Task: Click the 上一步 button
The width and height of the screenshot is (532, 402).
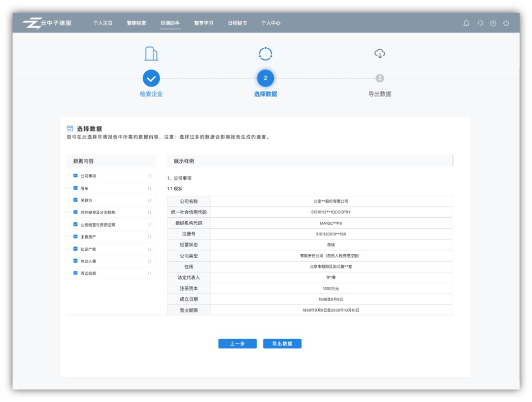Action: pos(237,343)
